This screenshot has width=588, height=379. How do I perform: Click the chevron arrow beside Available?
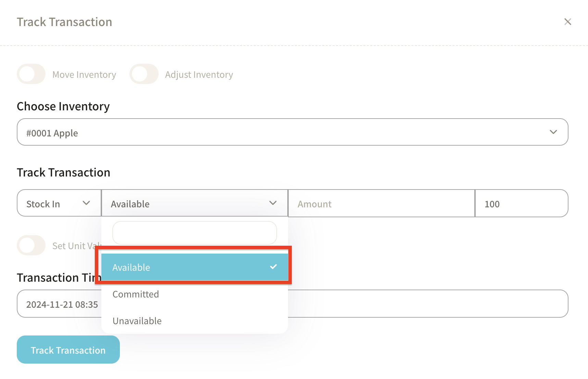273,203
